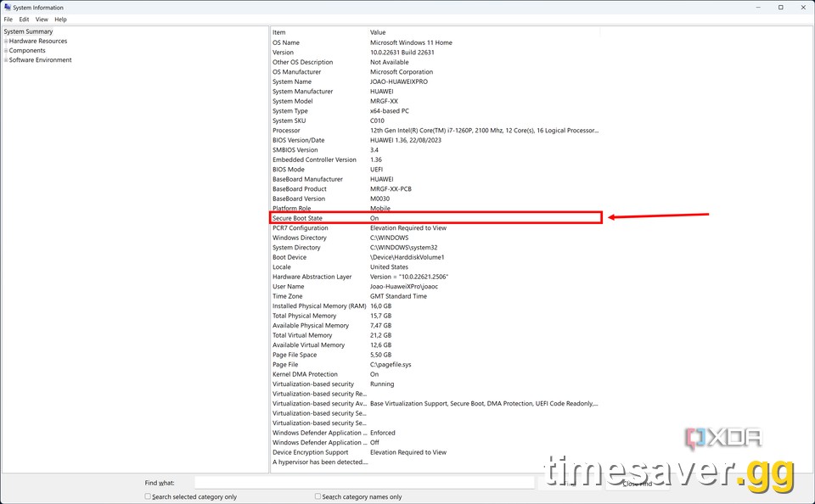
Task: Expand the Components node
Action: point(6,50)
